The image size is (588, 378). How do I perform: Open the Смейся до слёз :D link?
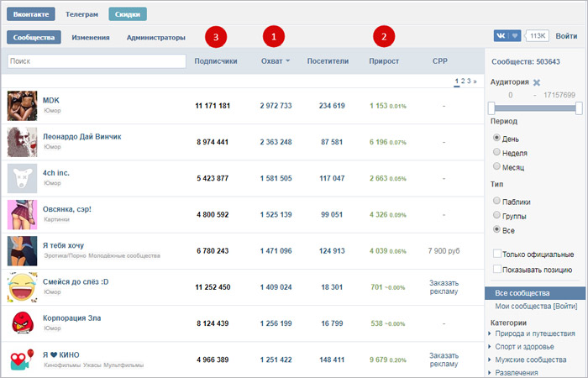(x=76, y=281)
